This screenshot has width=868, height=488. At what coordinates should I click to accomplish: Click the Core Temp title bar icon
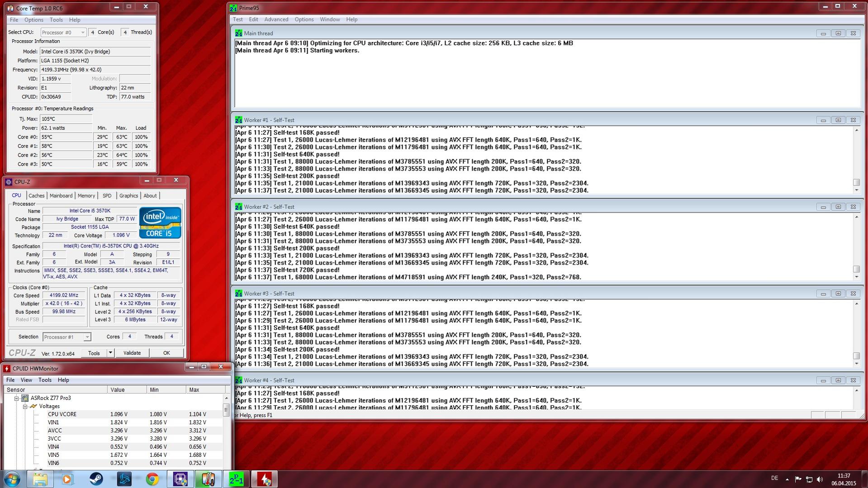coord(10,8)
